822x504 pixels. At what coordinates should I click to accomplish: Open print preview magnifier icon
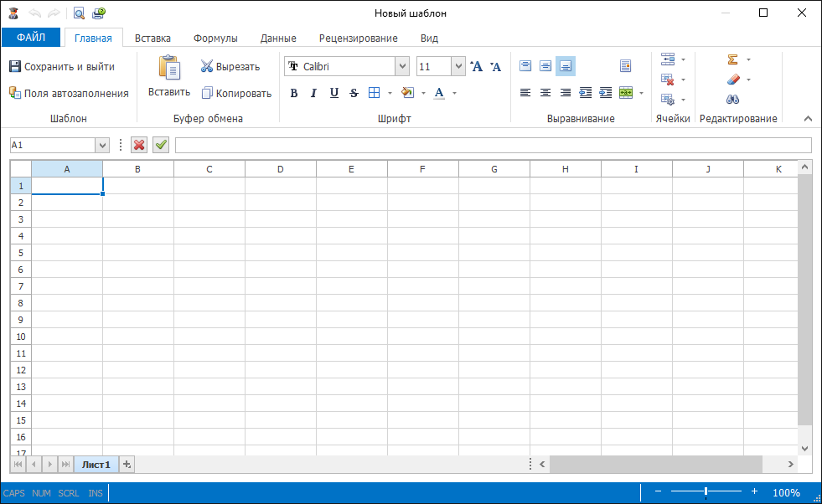[79, 13]
